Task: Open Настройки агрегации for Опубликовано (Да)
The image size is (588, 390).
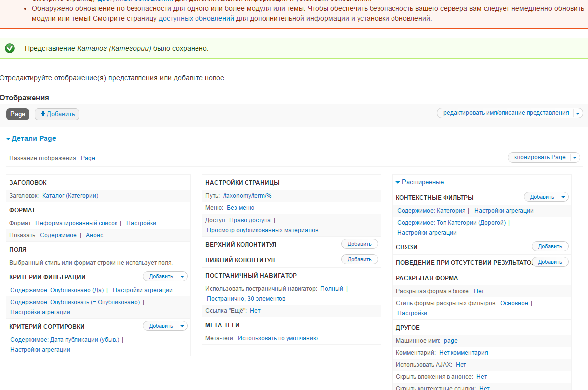Action: pos(143,290)
